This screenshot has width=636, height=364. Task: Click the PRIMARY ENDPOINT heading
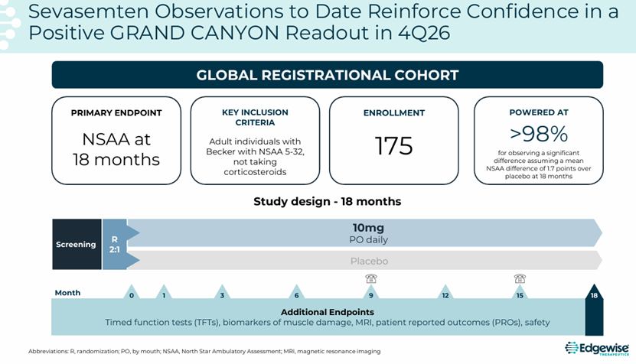coord(116,113)
